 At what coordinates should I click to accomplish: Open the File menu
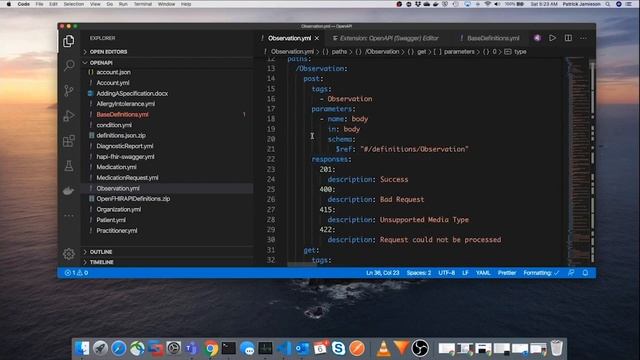(39, 4)
